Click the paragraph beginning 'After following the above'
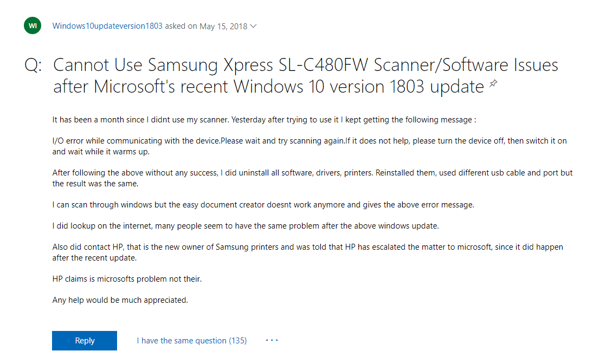Image resolution: width=593 pixels, height=364 pixels. [312, 173]
